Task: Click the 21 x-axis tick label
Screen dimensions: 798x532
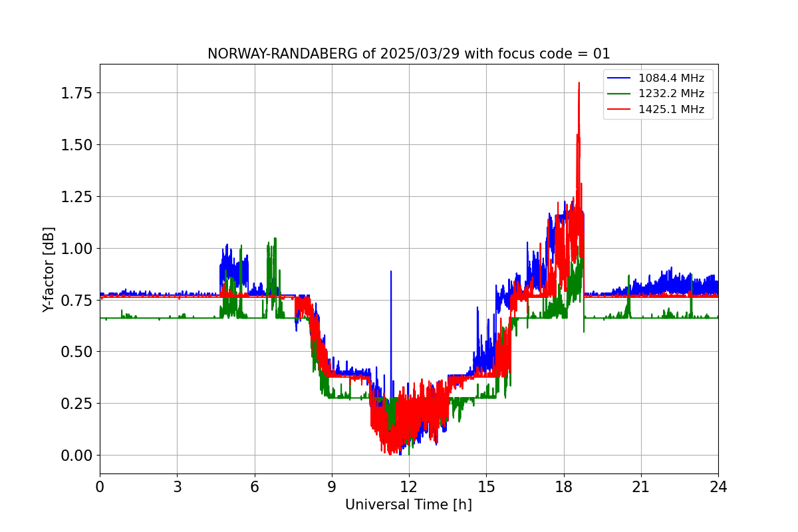Action: [641, 487]
